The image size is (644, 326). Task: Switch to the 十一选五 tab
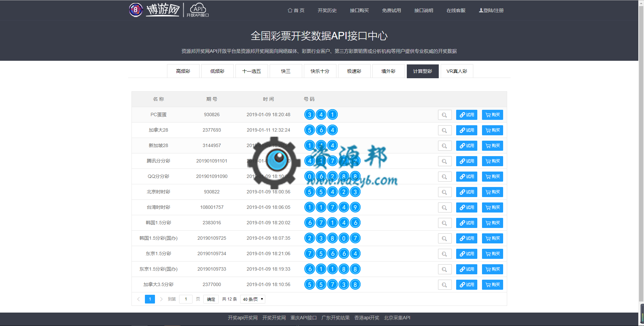point(252,71)
